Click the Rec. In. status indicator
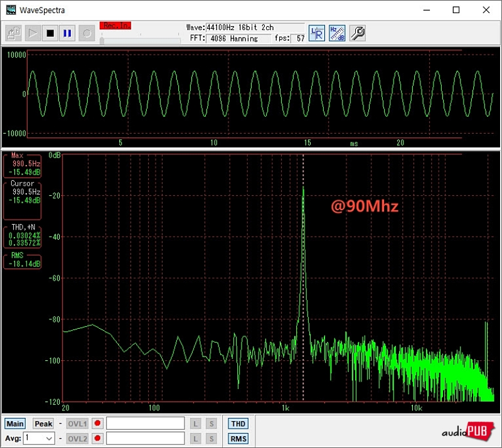The width and height of the screenshot is (502, 448). (x=115, y=26)
